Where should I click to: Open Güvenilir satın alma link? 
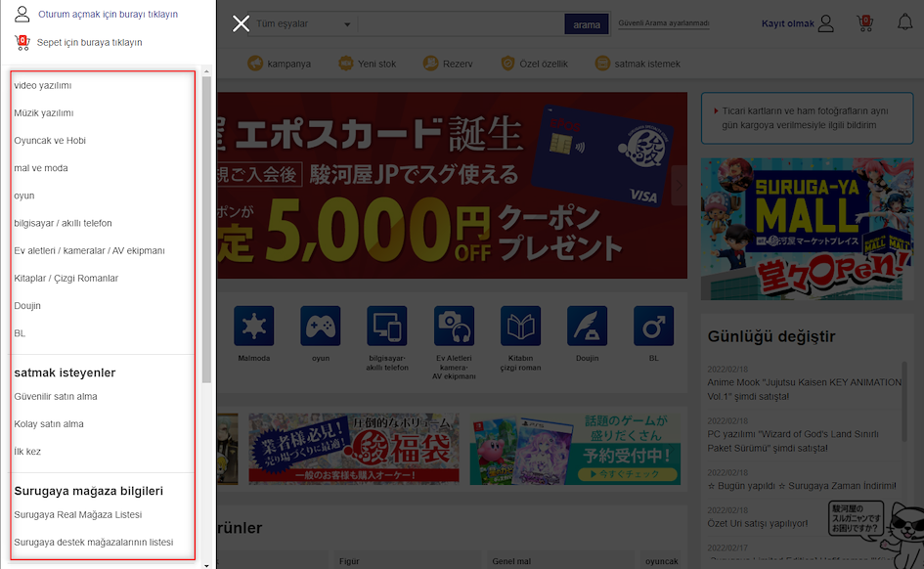(56, 396)
